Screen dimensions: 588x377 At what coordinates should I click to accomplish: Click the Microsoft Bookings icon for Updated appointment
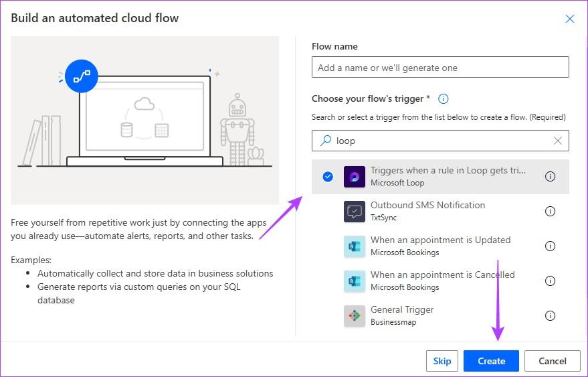(x=355, y=246)
